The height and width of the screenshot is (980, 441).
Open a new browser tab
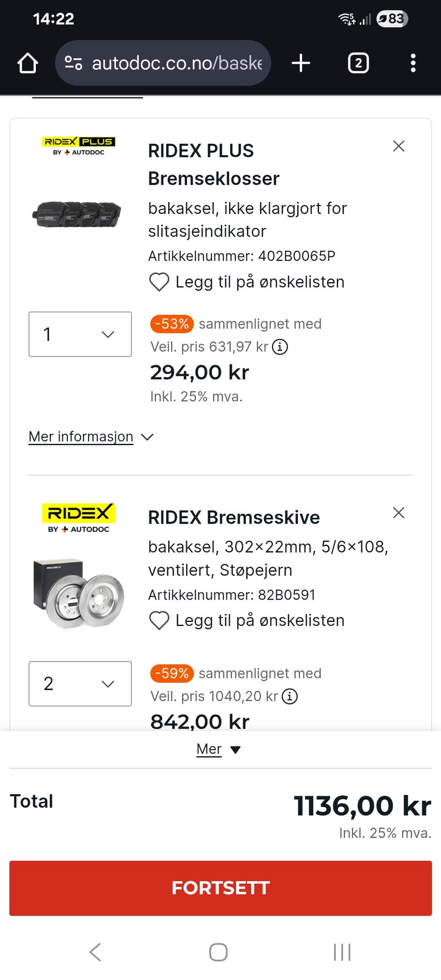pyautogui.click(x=301, y=63)
